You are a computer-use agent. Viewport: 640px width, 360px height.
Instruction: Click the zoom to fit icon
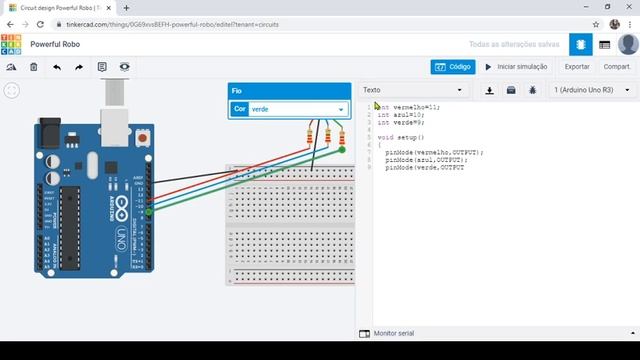pyautogui.click(x=11, y=90)
